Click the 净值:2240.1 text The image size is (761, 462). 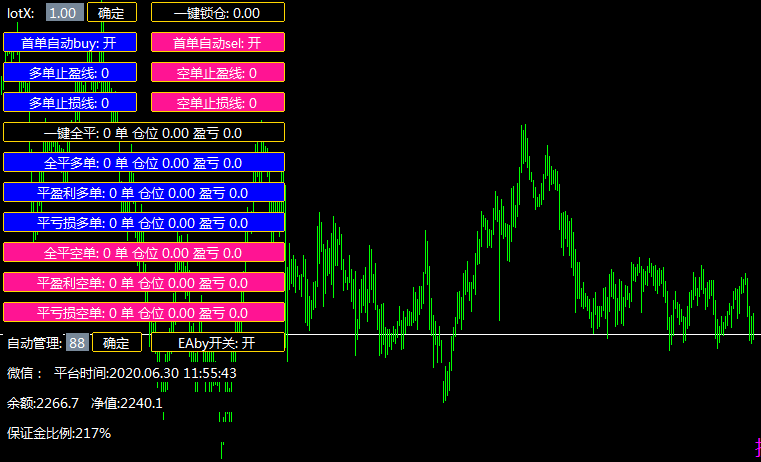click(x=127, y=403)
